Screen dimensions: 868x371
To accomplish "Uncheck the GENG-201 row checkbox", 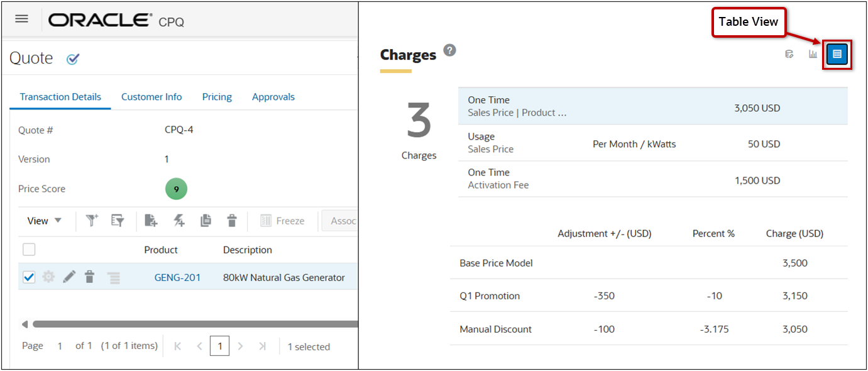I will (x=29, y=277).
